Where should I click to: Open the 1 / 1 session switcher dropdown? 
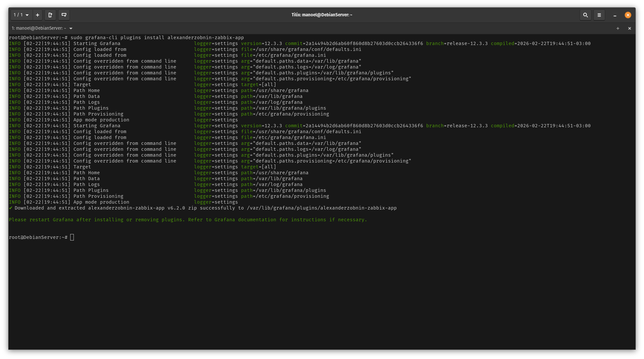click(21, 15)
